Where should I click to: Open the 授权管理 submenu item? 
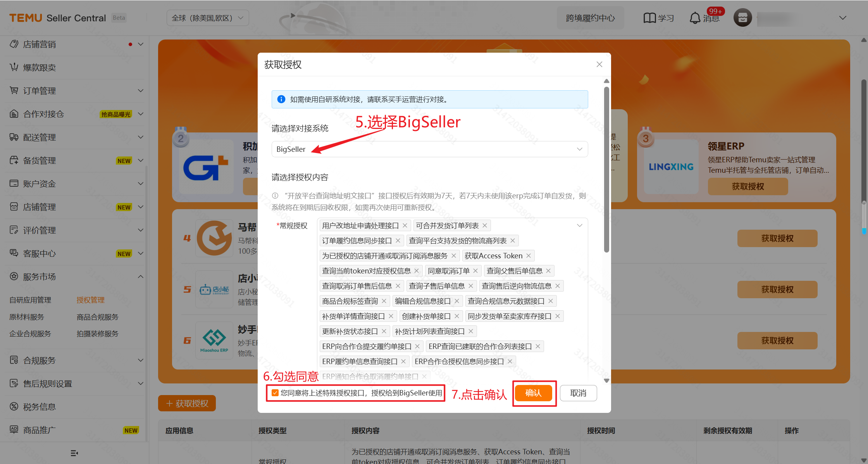click(91, 300)
